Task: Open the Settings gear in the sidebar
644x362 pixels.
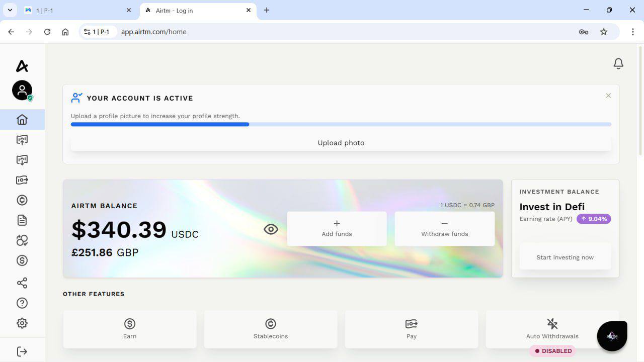Action: 22,323
